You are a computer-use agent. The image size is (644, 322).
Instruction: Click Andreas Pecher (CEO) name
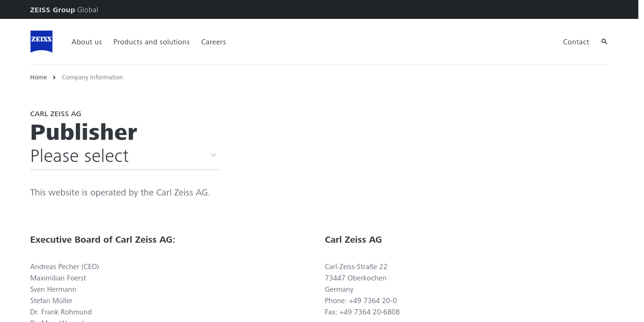[x=65, y=267]
